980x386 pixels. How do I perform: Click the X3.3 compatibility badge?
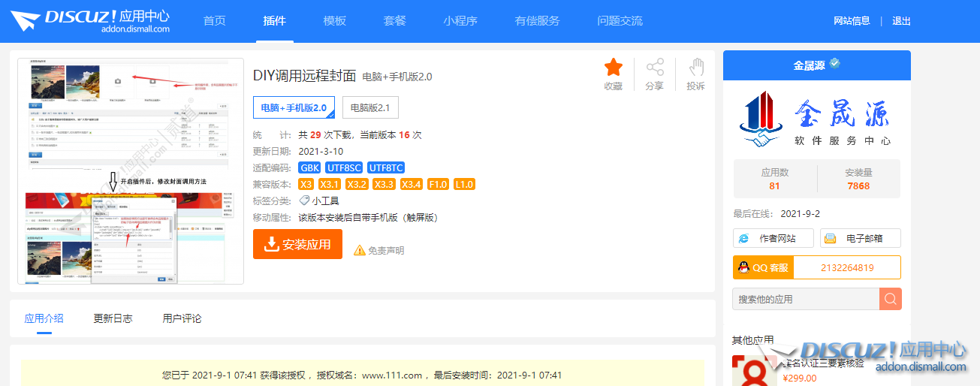[384, 184]
